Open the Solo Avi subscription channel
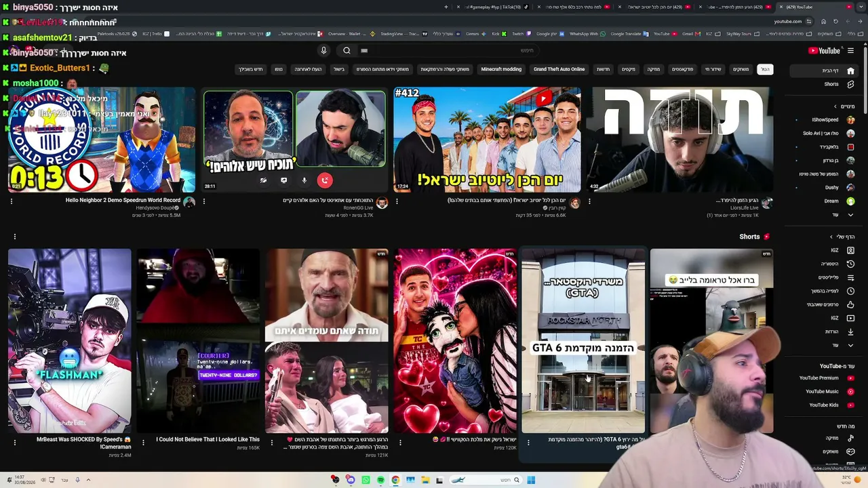Image resolution: width=868 pixels, height=488 pixels. pos(825,134)
